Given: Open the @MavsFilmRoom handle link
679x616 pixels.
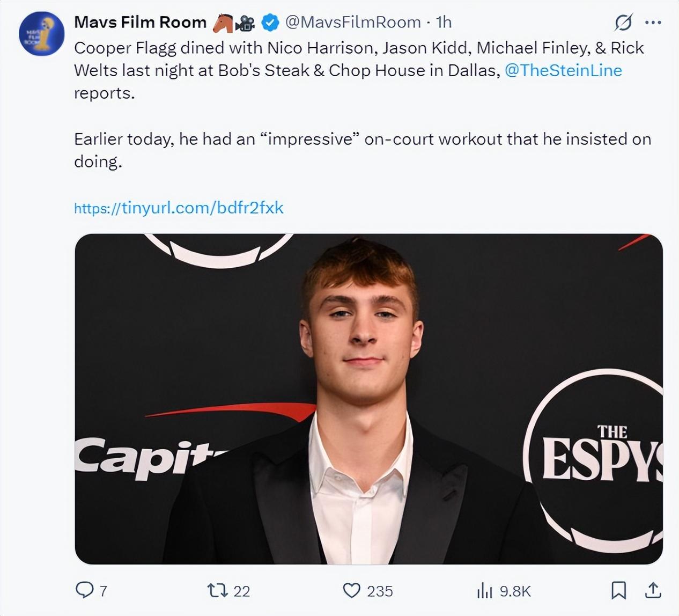Looking at the screenshot, I should point(353,22).
